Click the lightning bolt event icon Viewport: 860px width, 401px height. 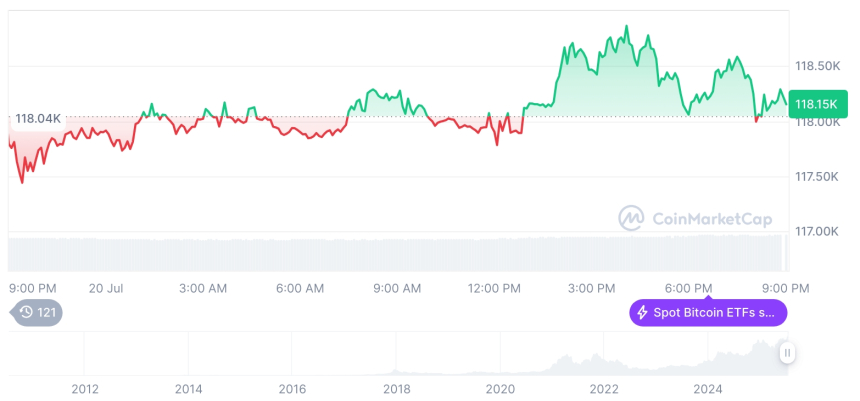click(642, 313)
